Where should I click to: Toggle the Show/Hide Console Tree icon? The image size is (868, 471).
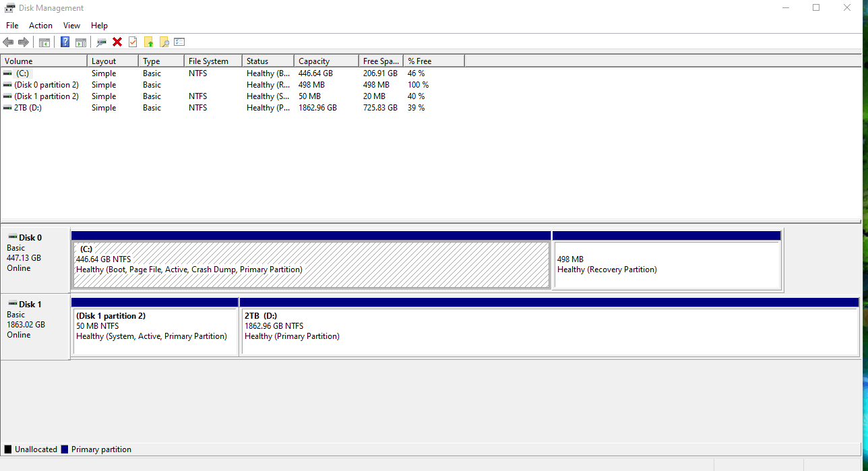coord(44,42)
